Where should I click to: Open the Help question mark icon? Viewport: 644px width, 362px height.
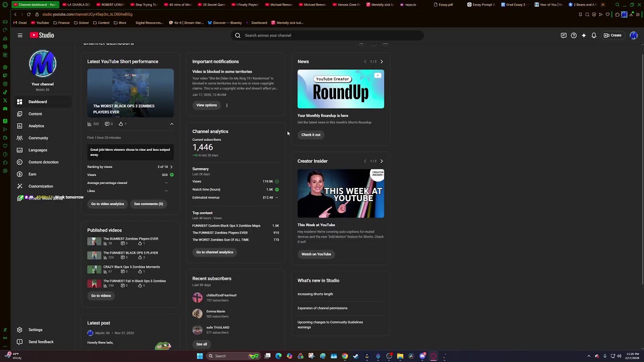(x=574, y=35)
